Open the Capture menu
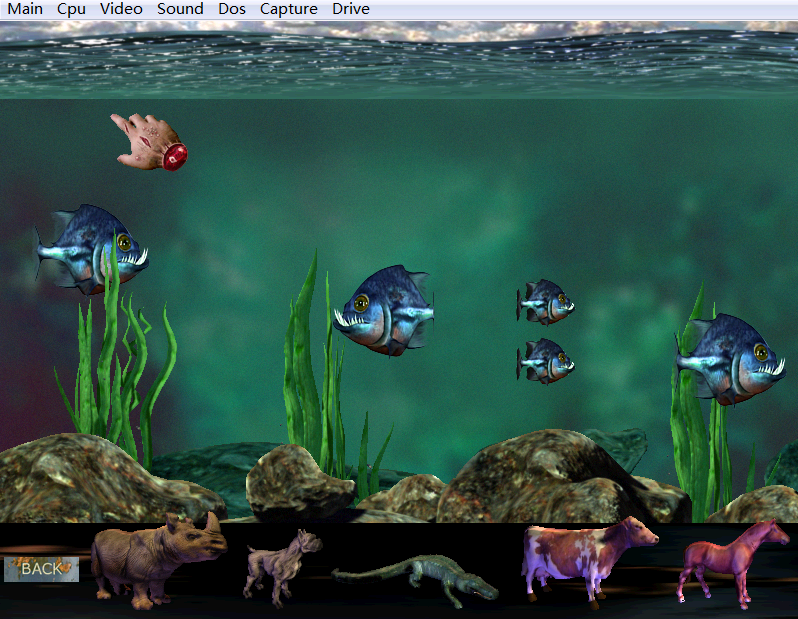 point(289,9)
